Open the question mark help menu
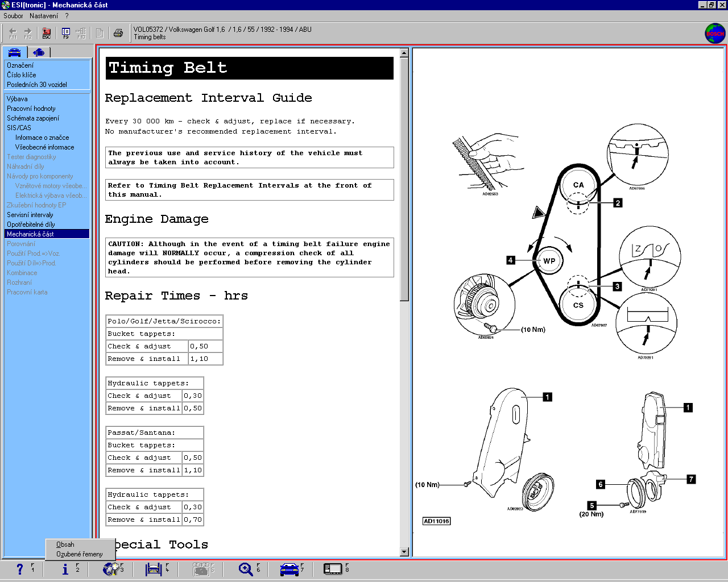Viewport: 728px width, 582px height. click(x=67, y=16)
